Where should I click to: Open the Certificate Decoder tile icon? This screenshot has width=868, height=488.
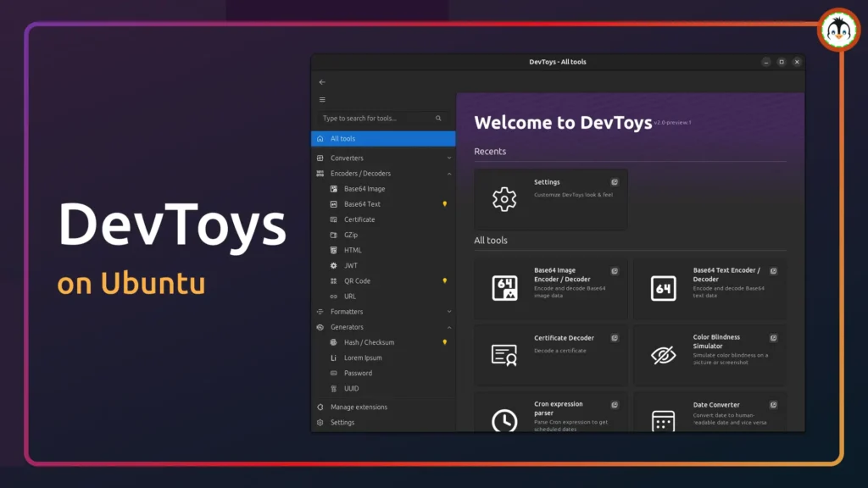tap(504, 354)
